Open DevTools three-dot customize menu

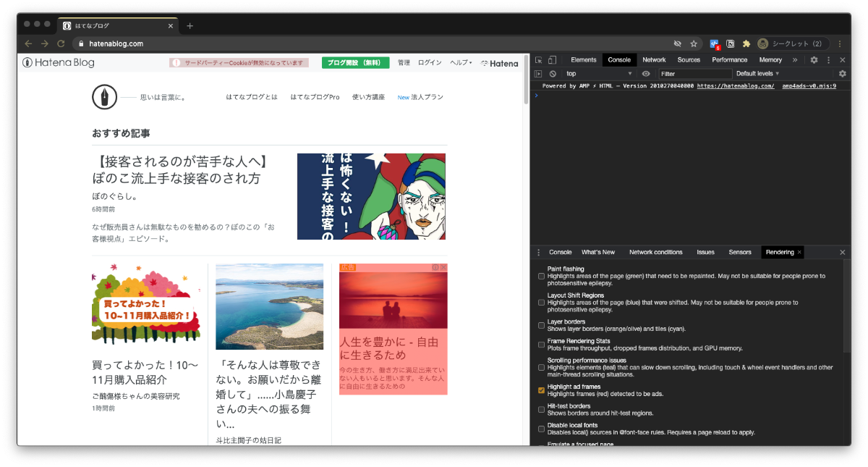[828, 60]
